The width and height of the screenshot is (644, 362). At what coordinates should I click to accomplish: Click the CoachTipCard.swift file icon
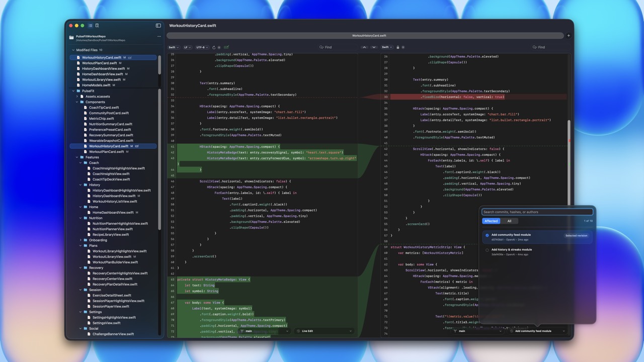tap(86, 108)
